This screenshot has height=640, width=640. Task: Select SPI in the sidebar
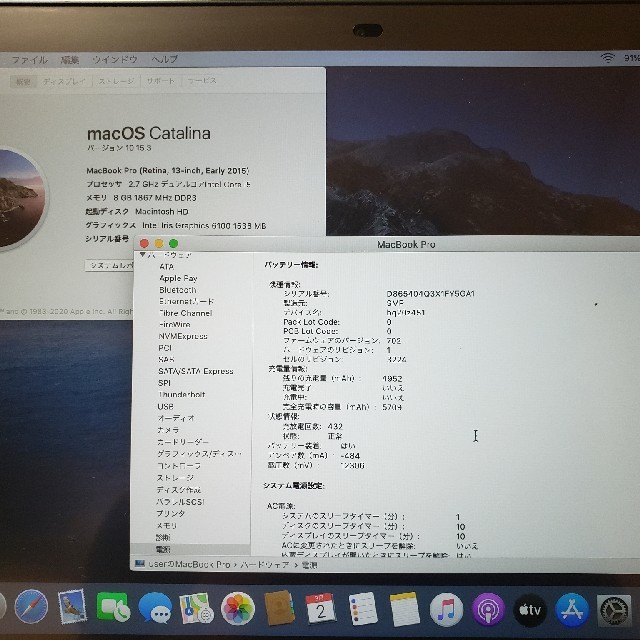164,383
